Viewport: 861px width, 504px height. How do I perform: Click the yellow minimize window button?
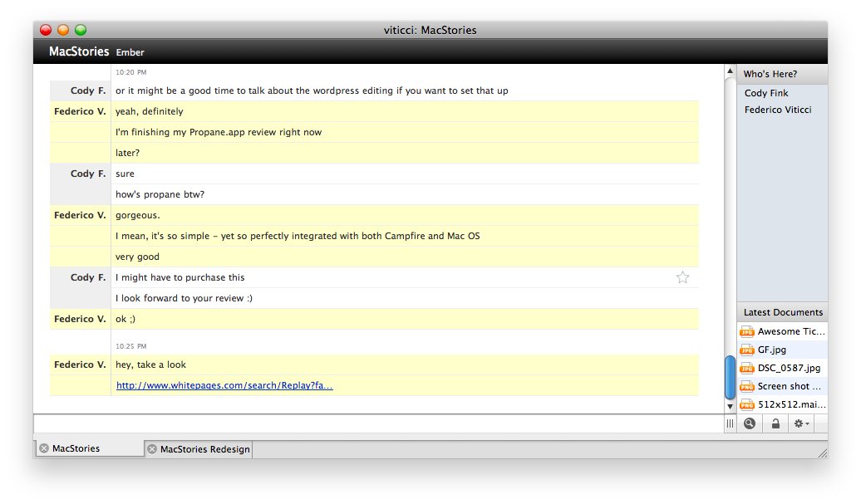point(63,30)
